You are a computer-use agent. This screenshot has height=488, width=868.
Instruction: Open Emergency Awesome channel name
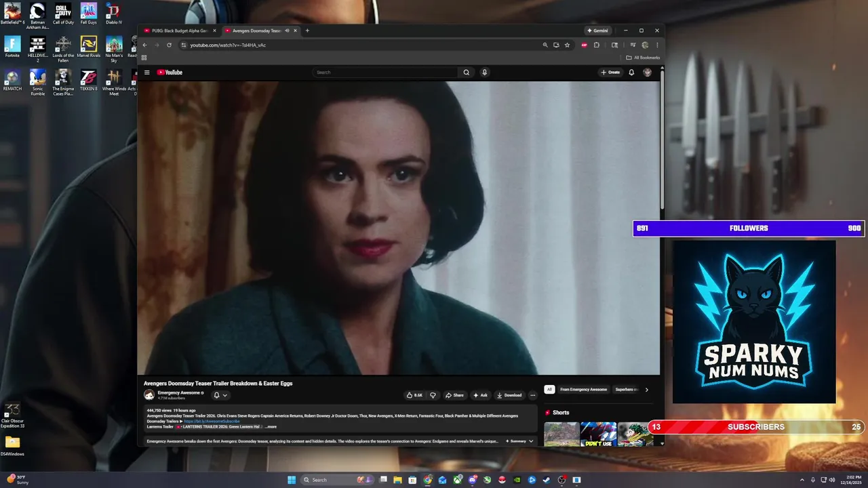pyautogui.click(x=179, y=392)
